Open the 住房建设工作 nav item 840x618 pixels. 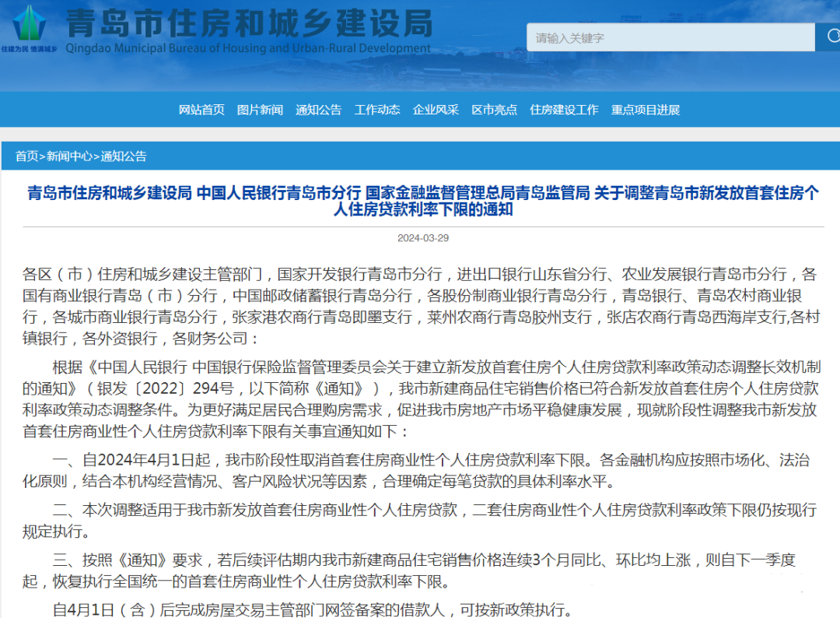[x=564, y=110]
